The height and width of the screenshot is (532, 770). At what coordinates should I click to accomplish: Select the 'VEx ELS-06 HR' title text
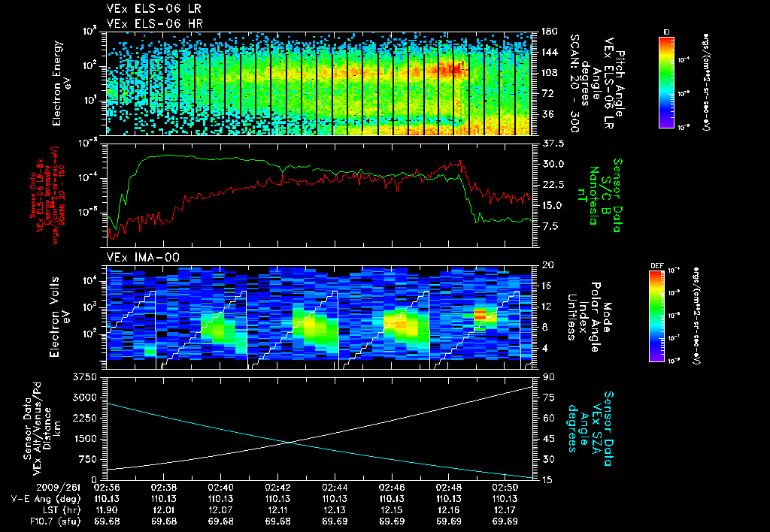(x=154, y=23)
